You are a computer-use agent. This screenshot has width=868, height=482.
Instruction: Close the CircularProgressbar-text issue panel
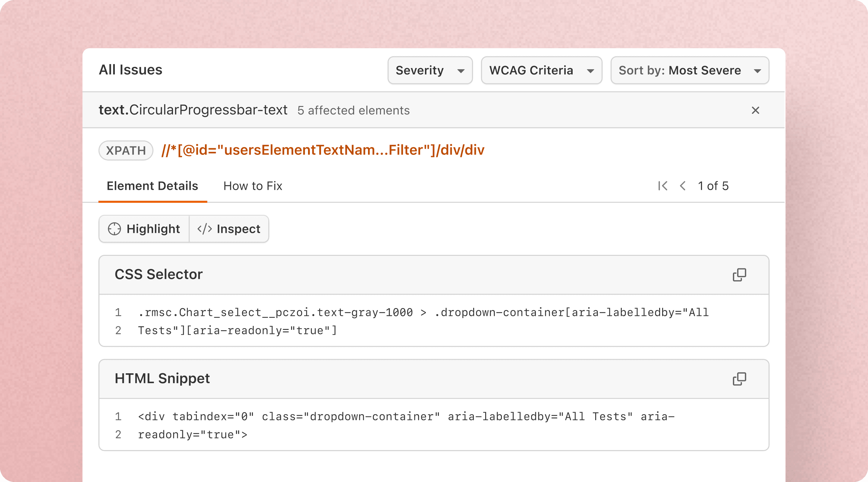coord(755,110)
